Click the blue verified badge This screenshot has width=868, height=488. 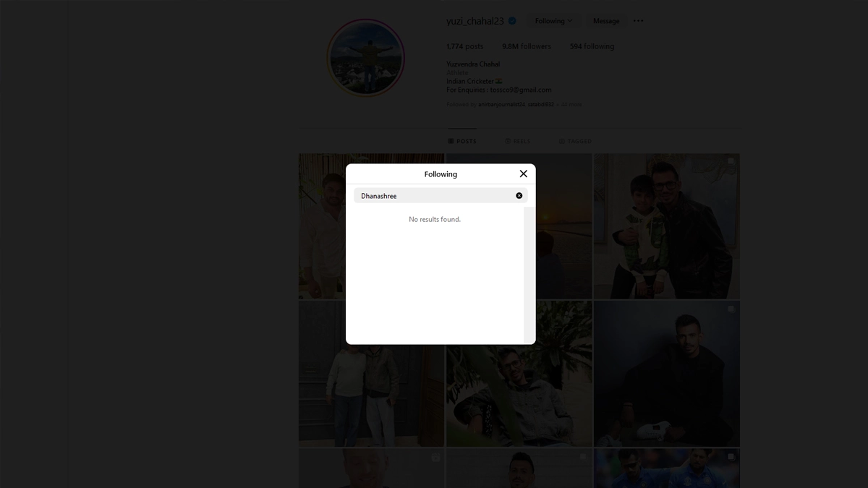512,21
